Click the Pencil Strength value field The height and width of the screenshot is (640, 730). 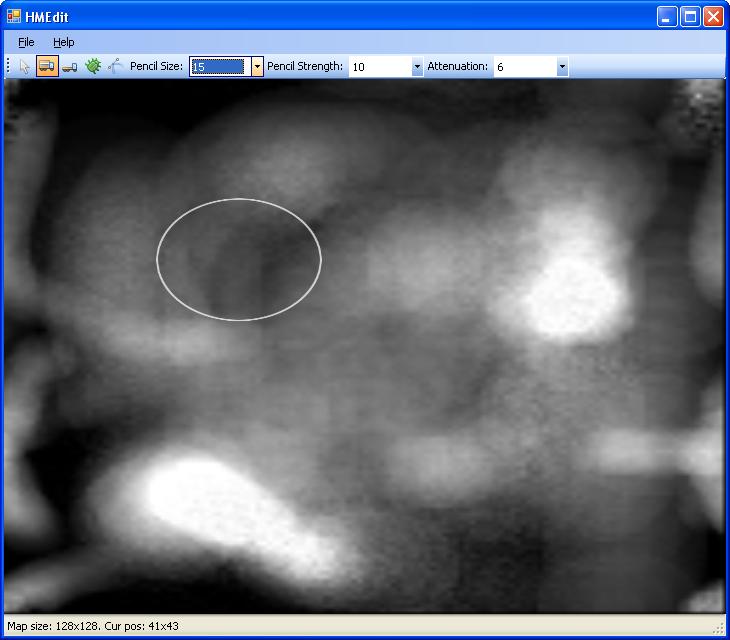point(380,67)
